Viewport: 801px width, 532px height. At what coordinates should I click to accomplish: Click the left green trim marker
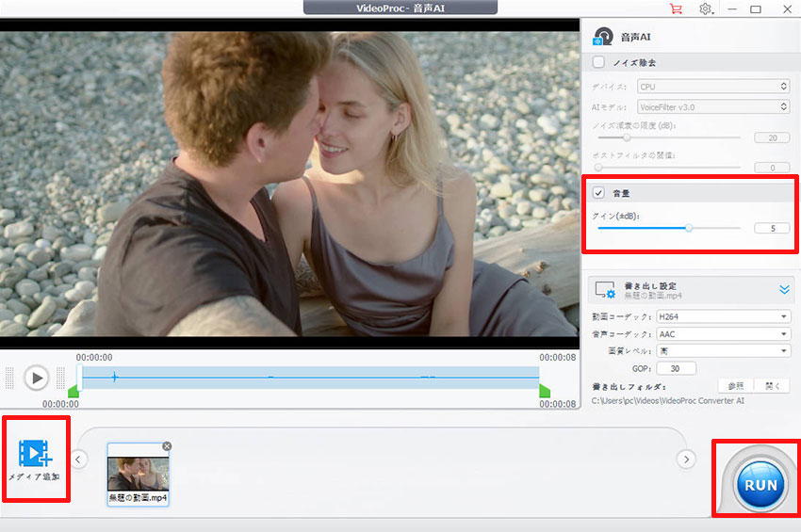[x=74, y=391]
